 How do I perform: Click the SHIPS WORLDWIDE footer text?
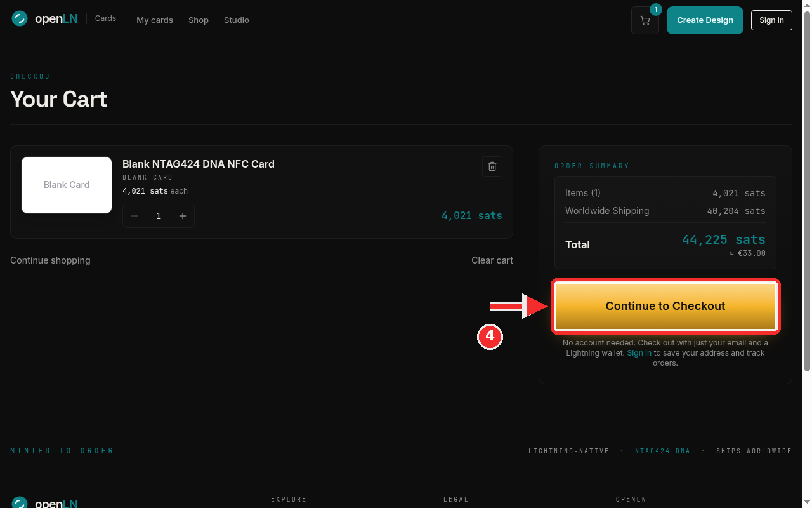pos(754,451)
